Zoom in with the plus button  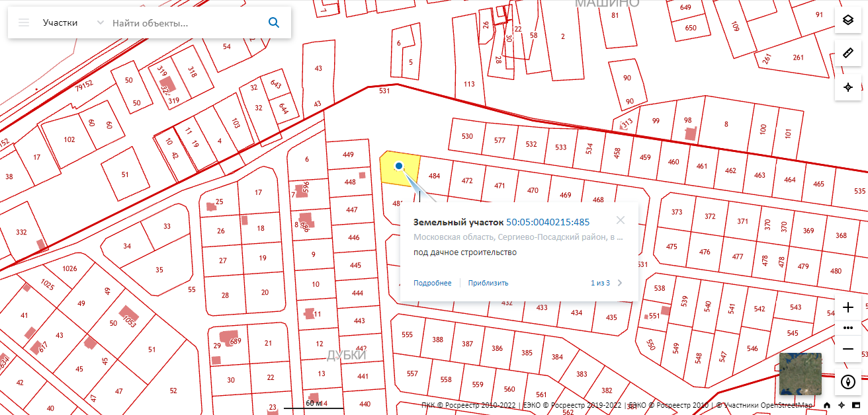[x=849, y=308]
